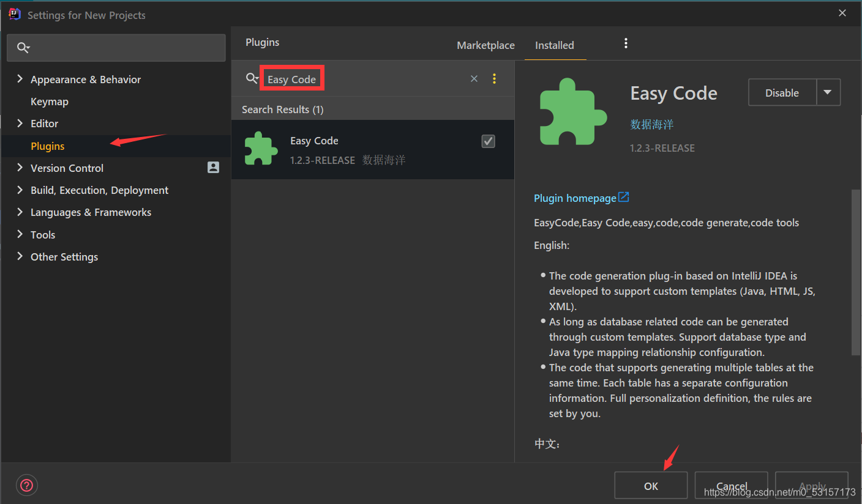This screenshot has width=862, height=504.
Task: Click the 1.2.3-RELEASE version in details panel
Action: click(662, 148)
